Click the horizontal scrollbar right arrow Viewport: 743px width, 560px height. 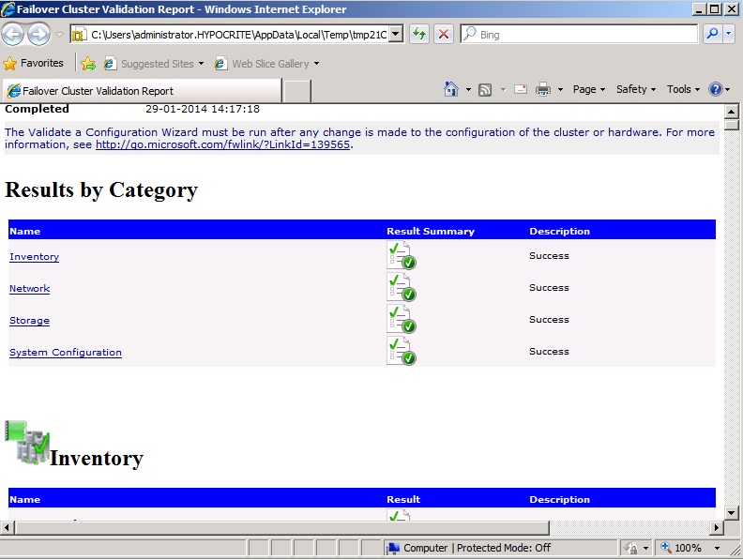click(717, 527)
